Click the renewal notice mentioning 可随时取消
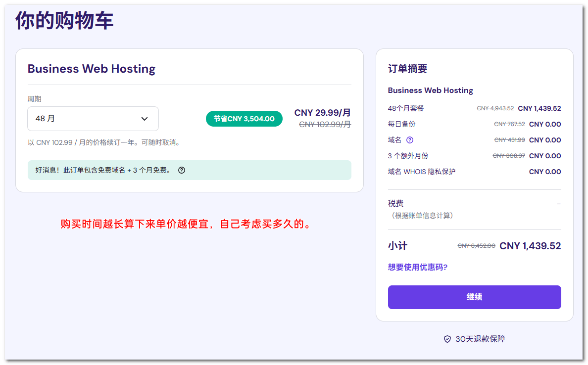Viewport: 588px width, 365px height. [x=104, y=142]
